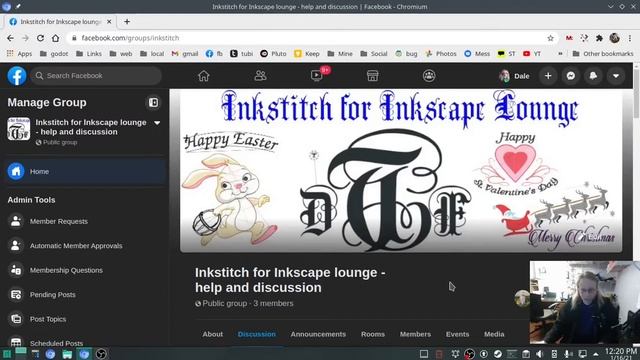Click the Create plus button
Screen dimensions: 640x360
(548, 76)
